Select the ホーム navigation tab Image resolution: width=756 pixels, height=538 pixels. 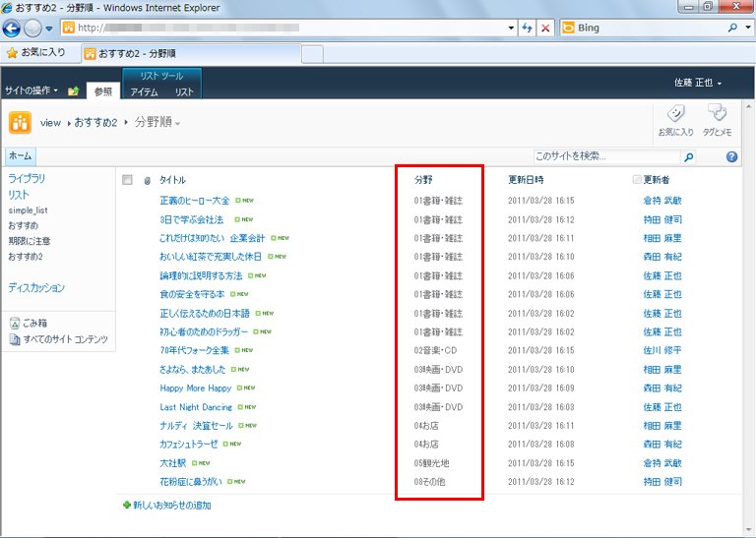pos(21,156)
